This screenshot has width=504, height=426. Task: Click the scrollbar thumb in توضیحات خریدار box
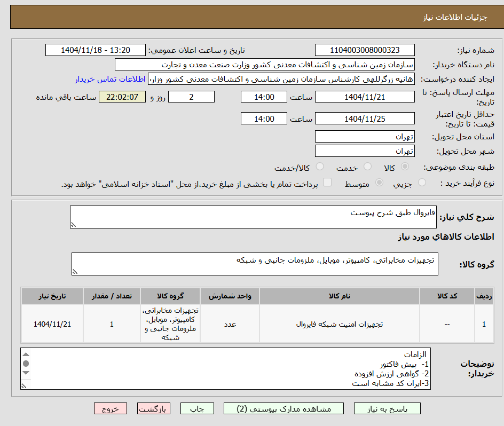pyautogui.click(x=26, y=364)
